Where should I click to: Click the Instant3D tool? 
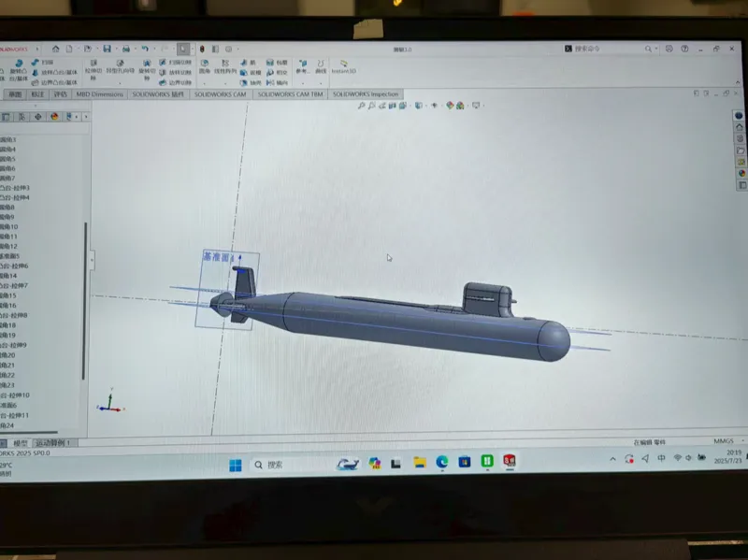click(x=343, y=66)
